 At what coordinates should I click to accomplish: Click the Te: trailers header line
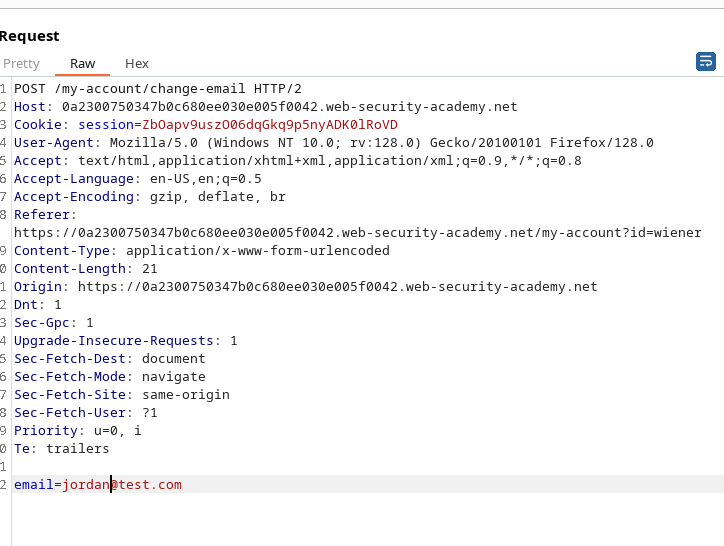pos(61,449)
